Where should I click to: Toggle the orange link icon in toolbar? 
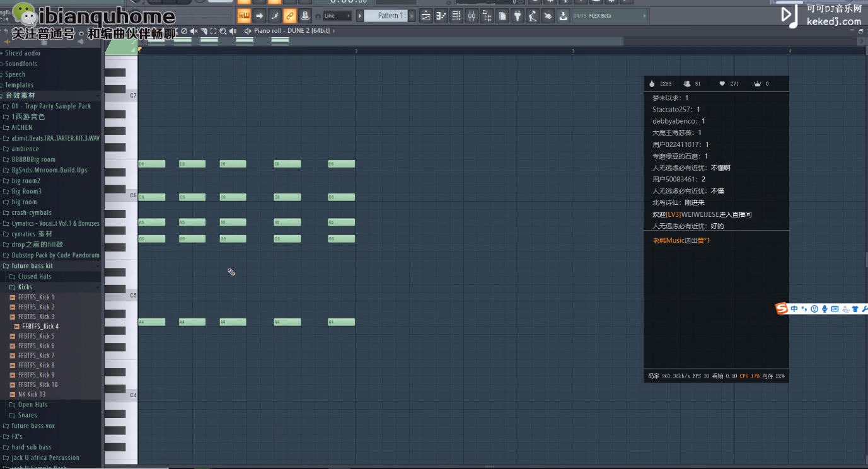(290, 16)
